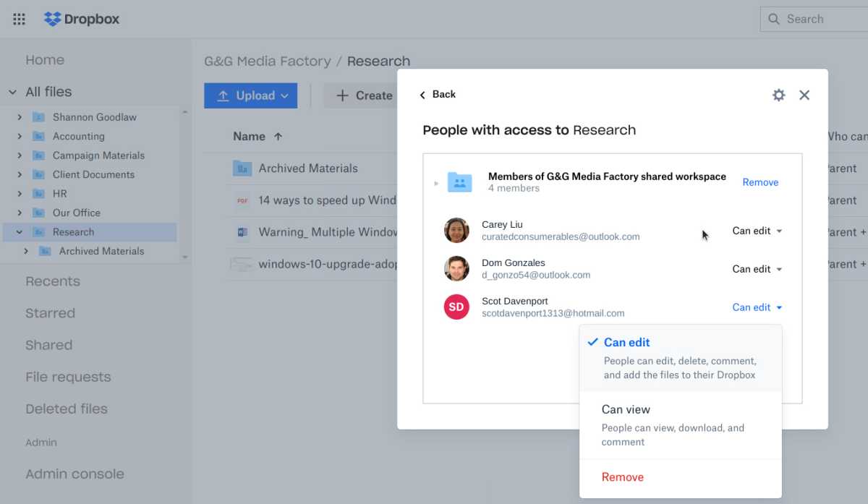The image size is (868, 504).
Task: Click the search magnifier icon
Action: point(774,19)
